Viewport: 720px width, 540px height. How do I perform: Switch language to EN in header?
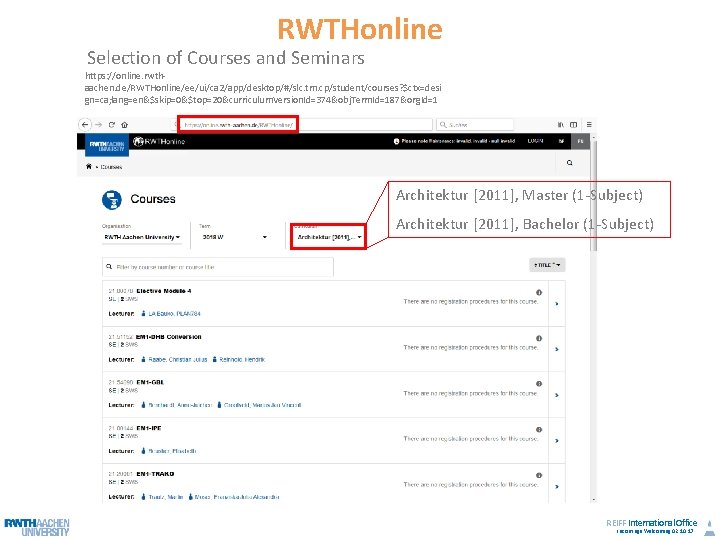point(580,141)
